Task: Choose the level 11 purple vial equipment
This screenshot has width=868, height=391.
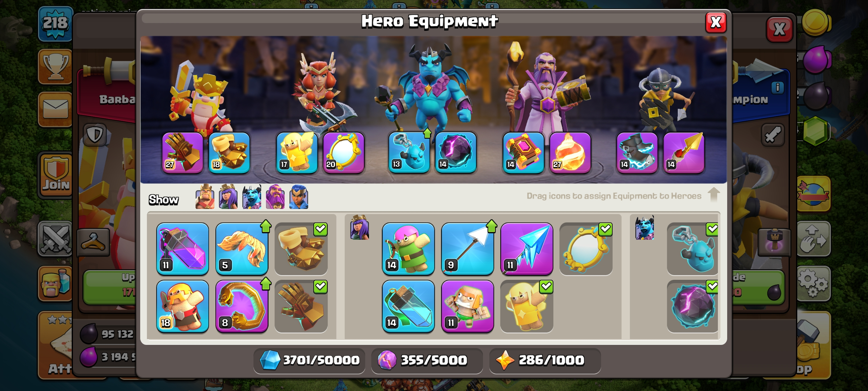Action: [x=183, y=249]
